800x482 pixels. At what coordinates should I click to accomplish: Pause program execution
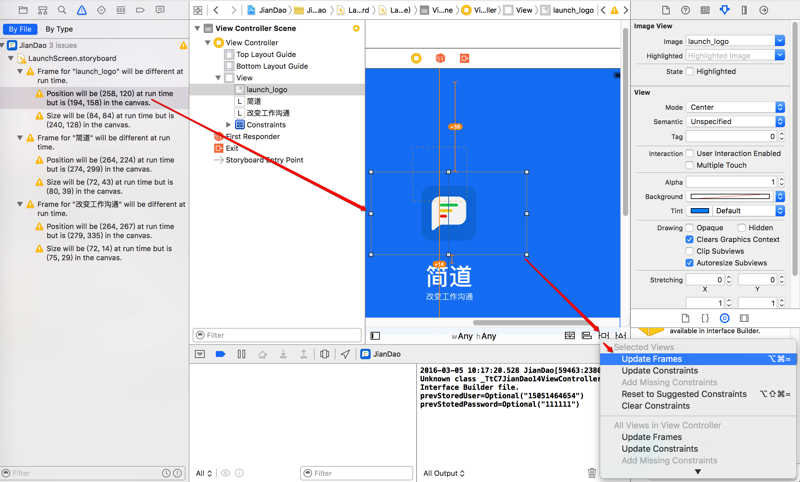(x=242, y=354)
